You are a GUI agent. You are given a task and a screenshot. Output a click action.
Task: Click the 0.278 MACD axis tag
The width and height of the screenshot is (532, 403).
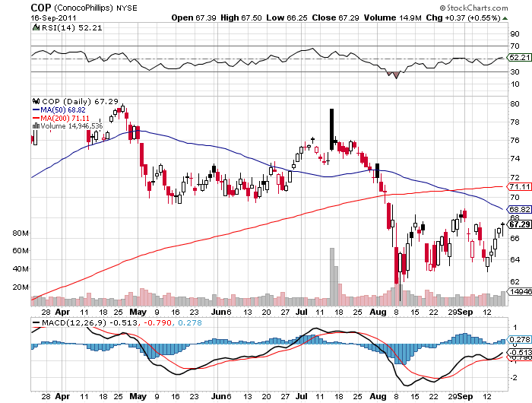tap(519, 340)
